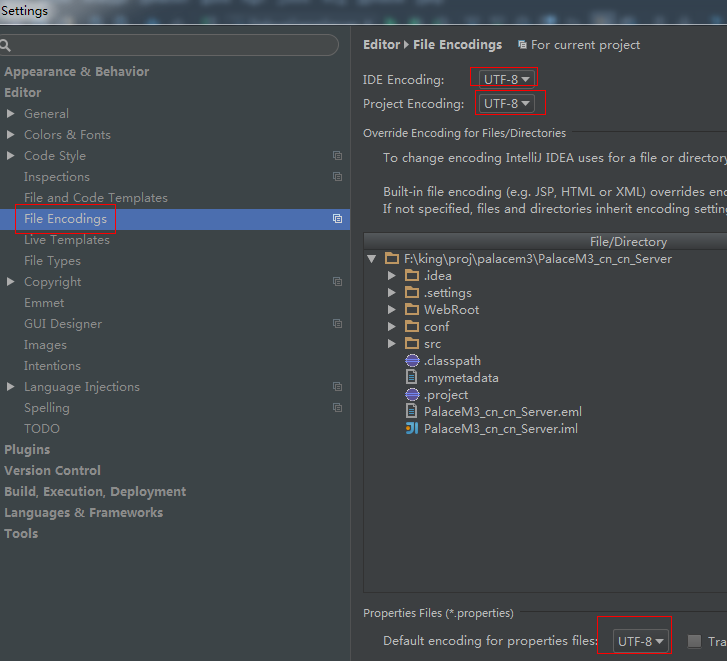The image size is (727, 661).
Task: Expand the General settings node
Action: [x=10, y=114]
